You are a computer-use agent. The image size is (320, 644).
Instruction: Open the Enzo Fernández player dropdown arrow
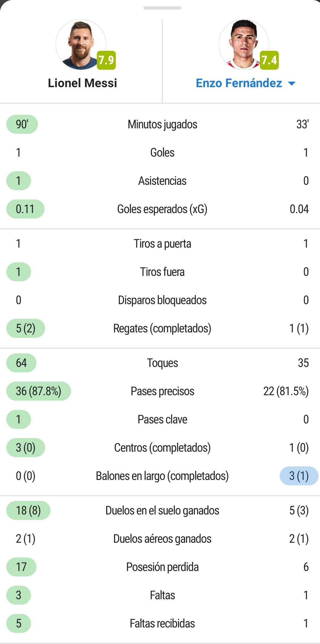click(x=292, y=84)
